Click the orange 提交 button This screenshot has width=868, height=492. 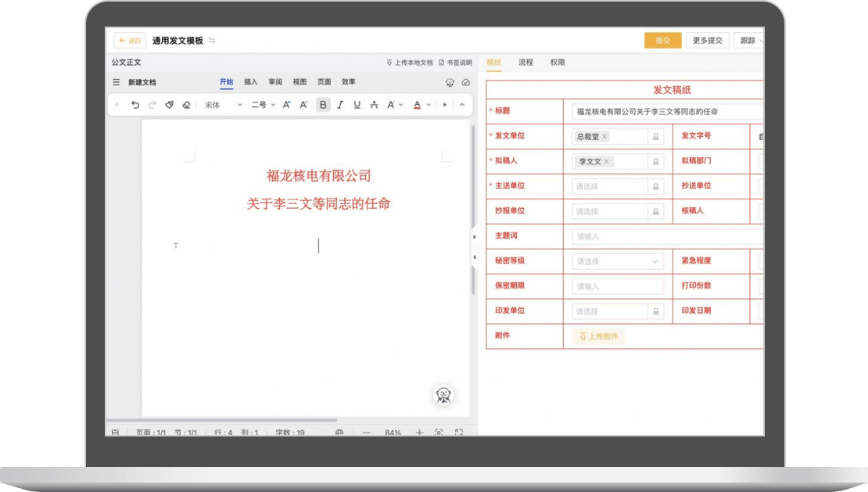click(662, 41)
